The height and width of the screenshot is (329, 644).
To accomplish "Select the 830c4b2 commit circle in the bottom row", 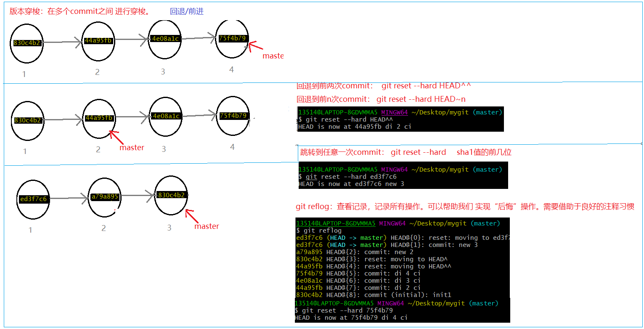I will (171, 195).
